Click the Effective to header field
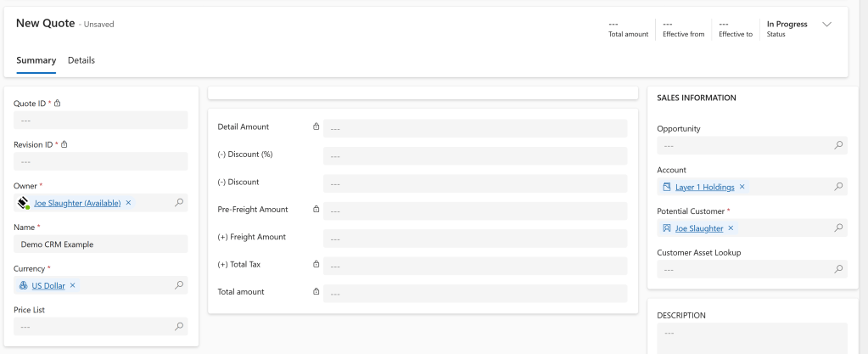 [736, 29]
